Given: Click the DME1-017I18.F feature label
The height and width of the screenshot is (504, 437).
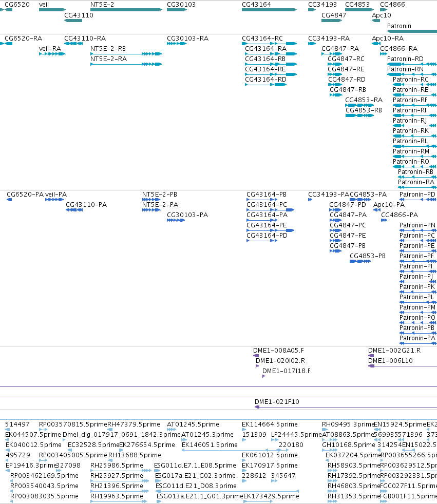Looking at the screenshot, I should pyautogui.click(x=287, y=371).
